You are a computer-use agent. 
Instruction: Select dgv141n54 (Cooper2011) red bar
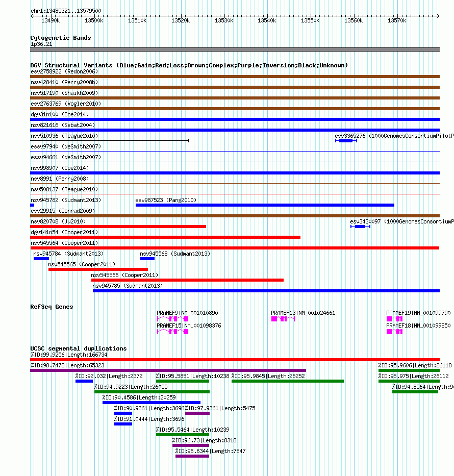(165, 237)
